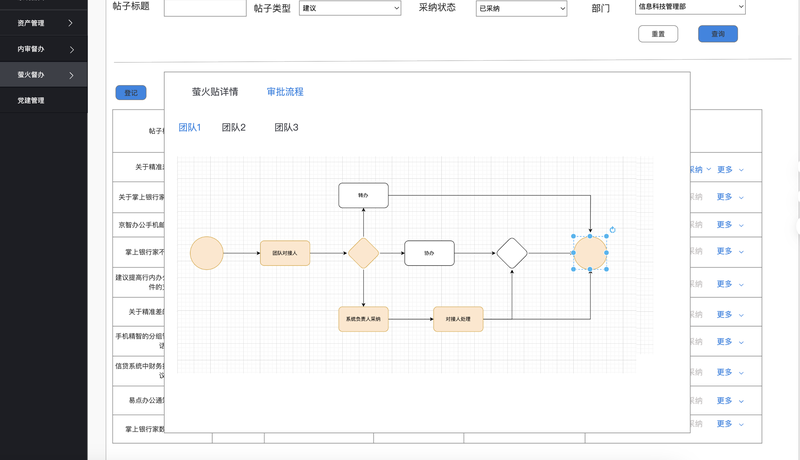Click the row title 易点办公通
This screenshot has height=460, width=800.
[146, 400]
